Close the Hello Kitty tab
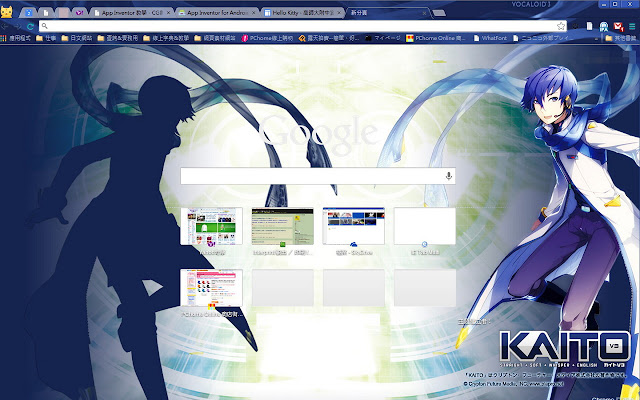640x400 pixels. pos(339,13)
